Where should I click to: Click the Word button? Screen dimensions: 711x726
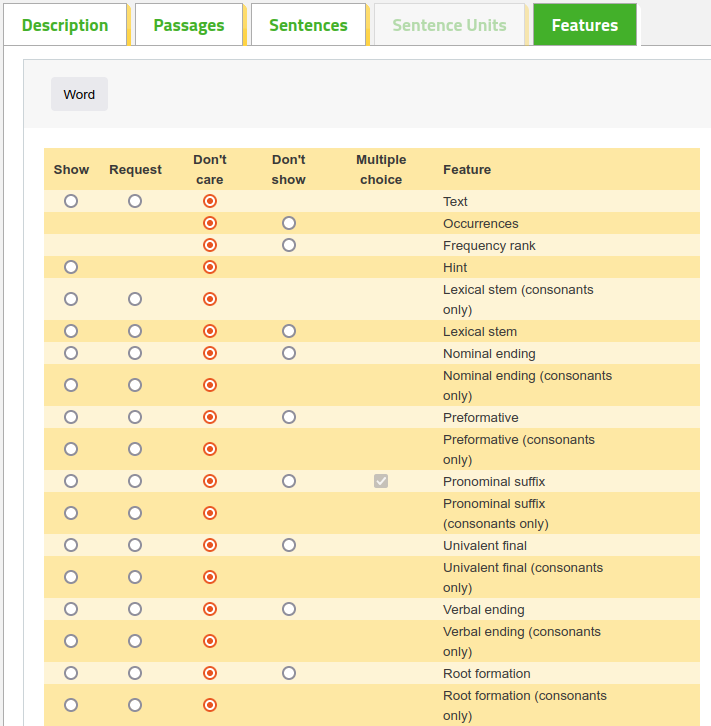pos(79,94)
